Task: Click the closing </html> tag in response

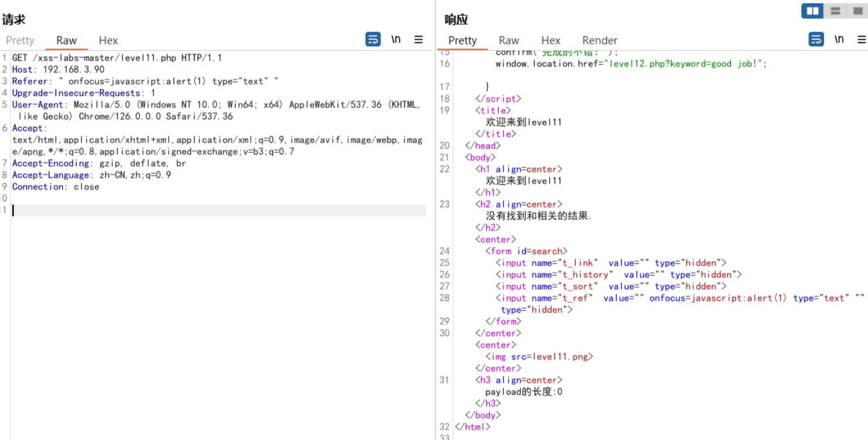Action: tap(473, 427)
